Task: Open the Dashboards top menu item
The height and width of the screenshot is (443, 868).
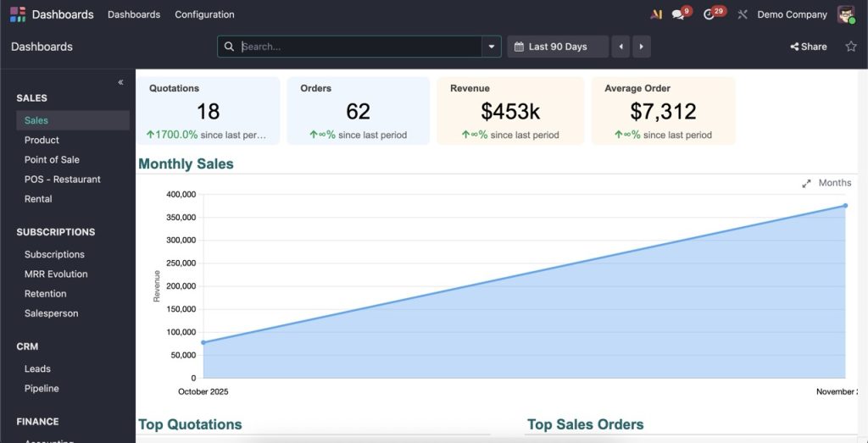Action: pyautogui.click(x=134, y=14)
